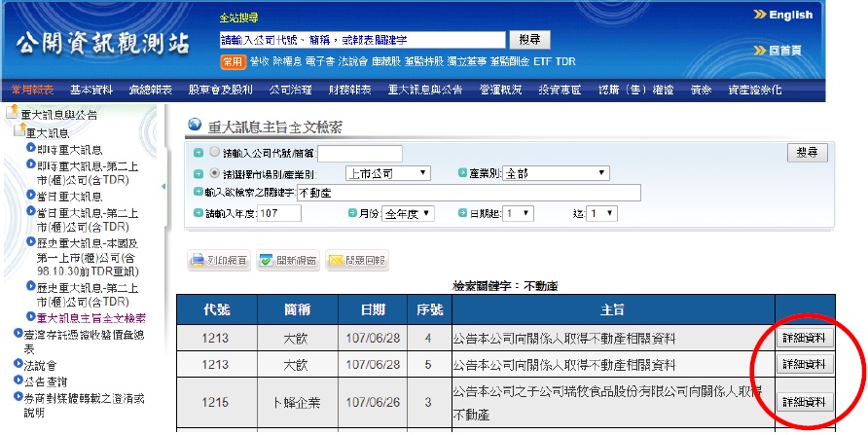Viewport: 868px width, 435px height.
Task: Click the 重大訊息與公告 folder icon in the sidebar
Action: pyautogui.click(x=12, y=114)
